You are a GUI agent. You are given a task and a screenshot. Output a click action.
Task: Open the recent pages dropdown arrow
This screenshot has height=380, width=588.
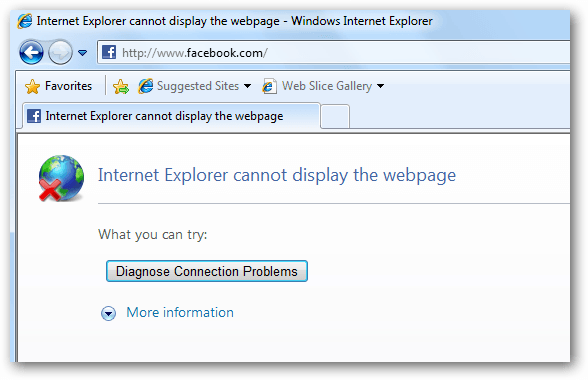point(82,53)
